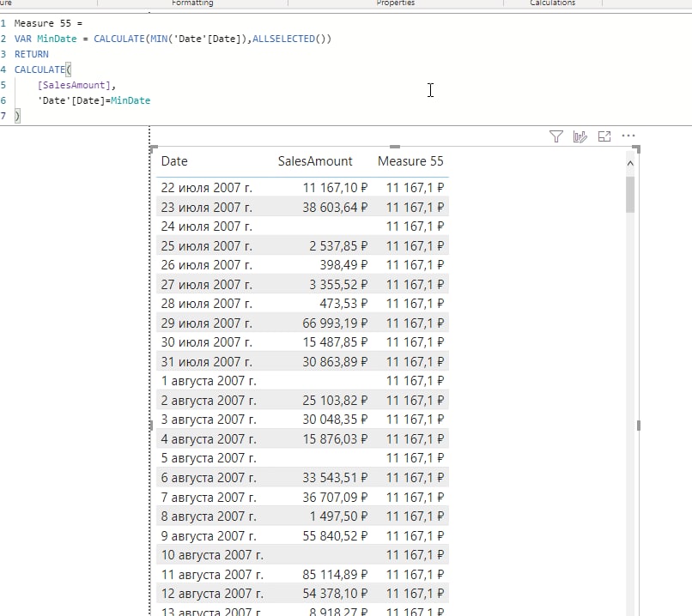The image size is (692, 616).
Task: Open the visual filter icon
Action: (556, 136)
